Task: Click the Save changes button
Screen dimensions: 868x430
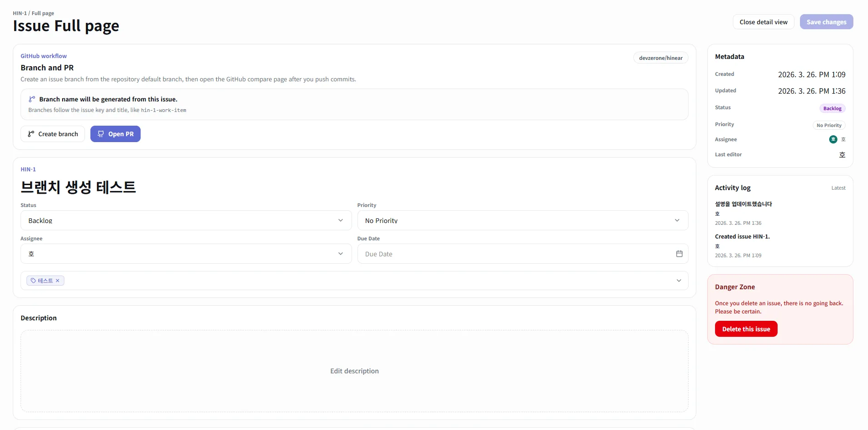Action: coord(826,22)
